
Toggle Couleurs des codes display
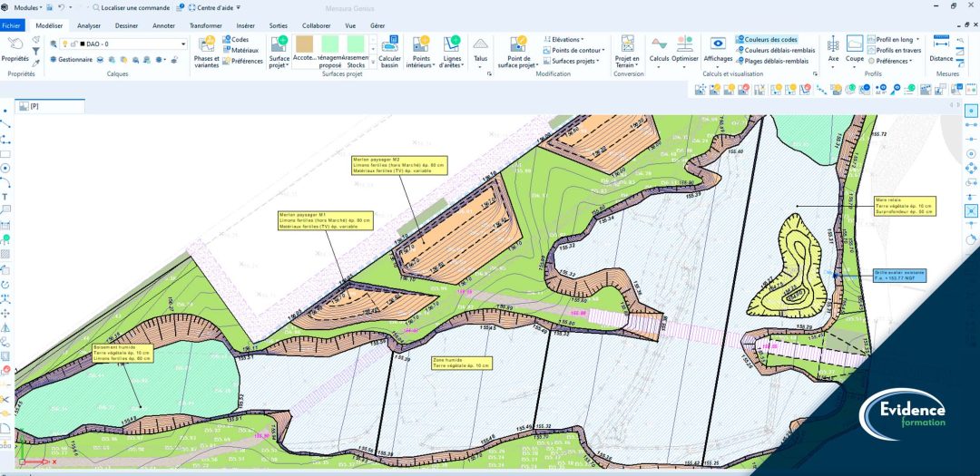pos(767,40)
